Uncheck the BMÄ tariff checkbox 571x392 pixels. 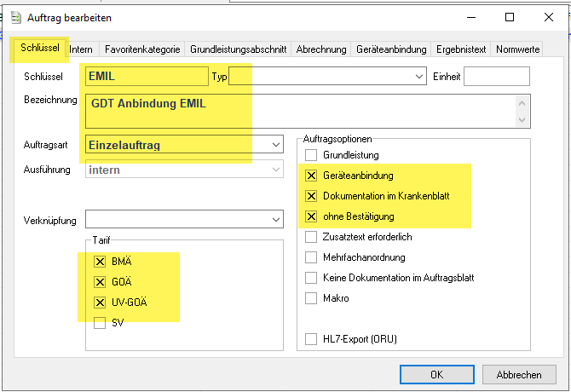(101, 262)
